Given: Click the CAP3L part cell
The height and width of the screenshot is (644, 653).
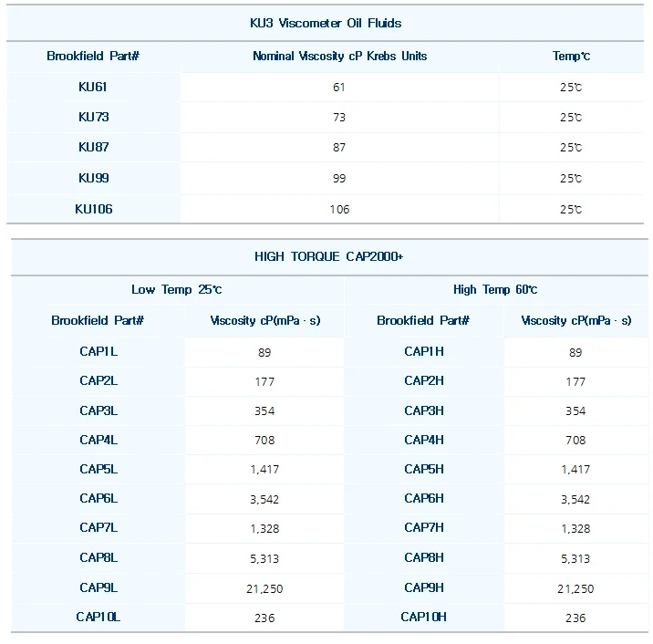Looking at the screenshot, I should pyautogui.click(x=98, y=410).
